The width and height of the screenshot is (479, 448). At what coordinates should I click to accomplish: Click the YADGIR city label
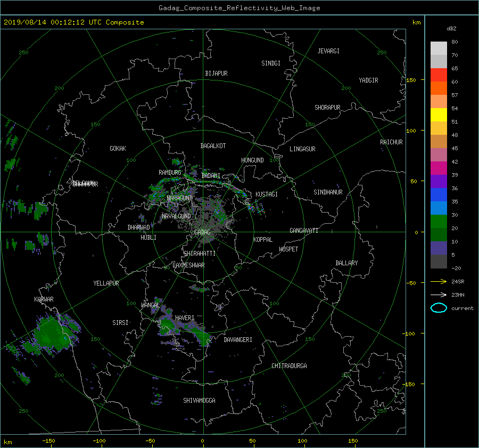point(368,80)
